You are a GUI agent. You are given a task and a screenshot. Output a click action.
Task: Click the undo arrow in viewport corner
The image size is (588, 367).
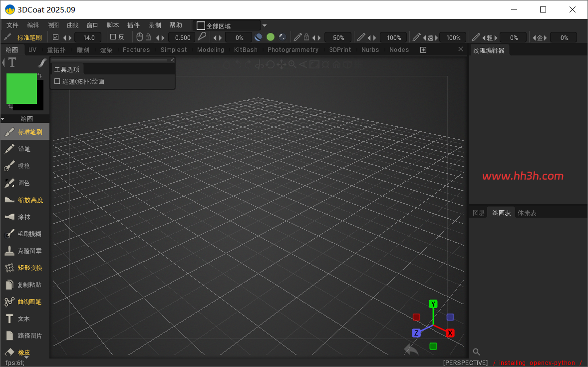coord(411,350)
